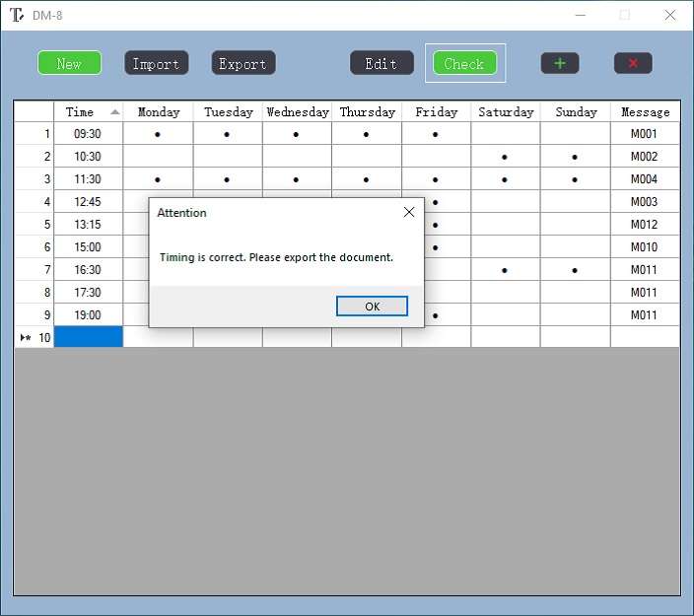This screenshot has height=616, width=694.
Task: Click the DM-8 app icon in title bar
Action: point(17,15)
